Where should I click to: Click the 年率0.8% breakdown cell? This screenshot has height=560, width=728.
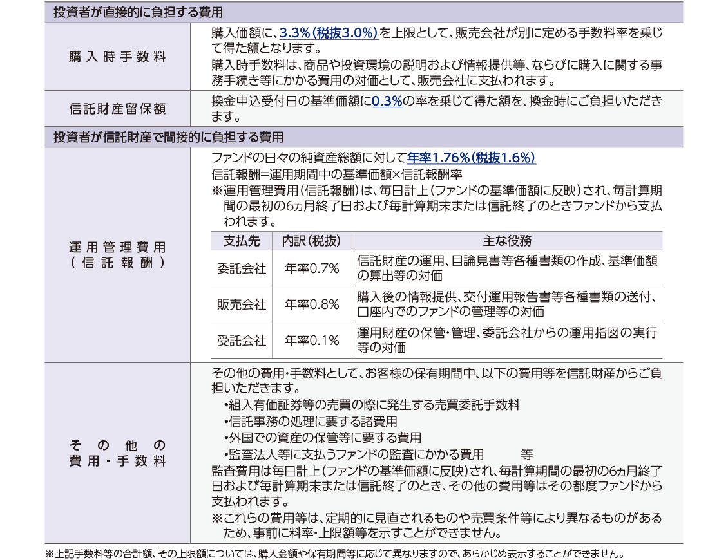point(312,304)
